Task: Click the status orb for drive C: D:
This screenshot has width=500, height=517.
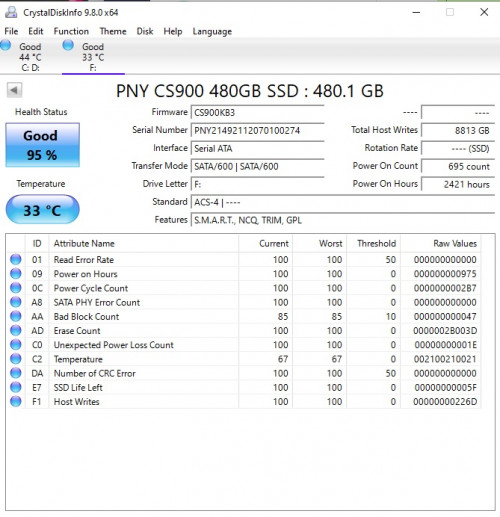Action: pos(5,45)
